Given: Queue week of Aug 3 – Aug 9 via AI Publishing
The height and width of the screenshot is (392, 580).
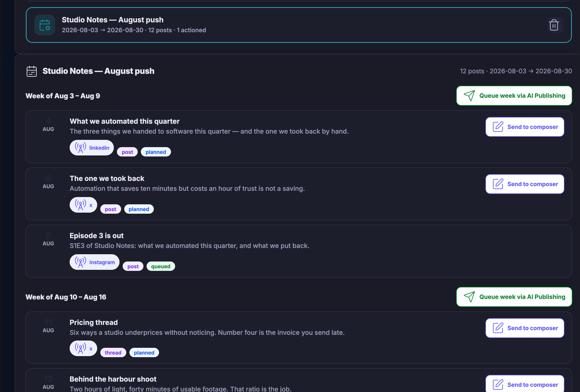Looking at the screenshot, I should point(514,96).
